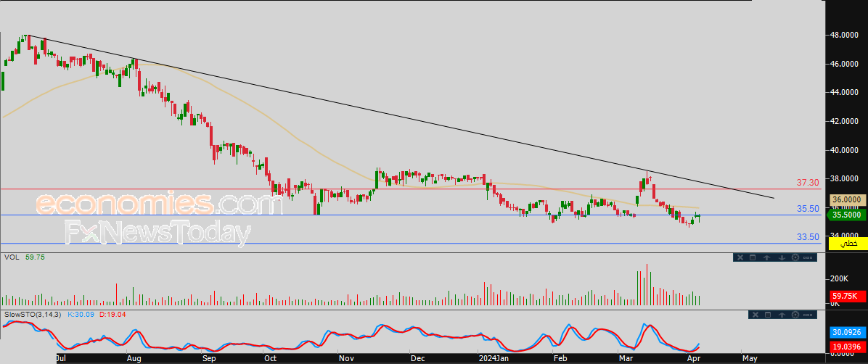Viewport: 868px width, 364px height.
Task: Move the SlowSTO panel up
Action: [x=782, y=315]
